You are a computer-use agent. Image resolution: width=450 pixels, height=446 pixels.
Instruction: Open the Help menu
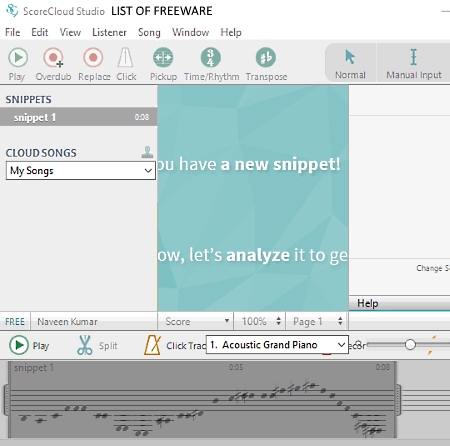point(231,32)
